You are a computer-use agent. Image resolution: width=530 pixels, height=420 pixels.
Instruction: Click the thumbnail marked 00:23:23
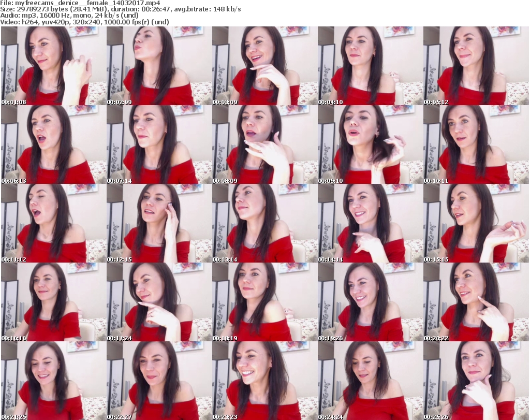point(264,381)
